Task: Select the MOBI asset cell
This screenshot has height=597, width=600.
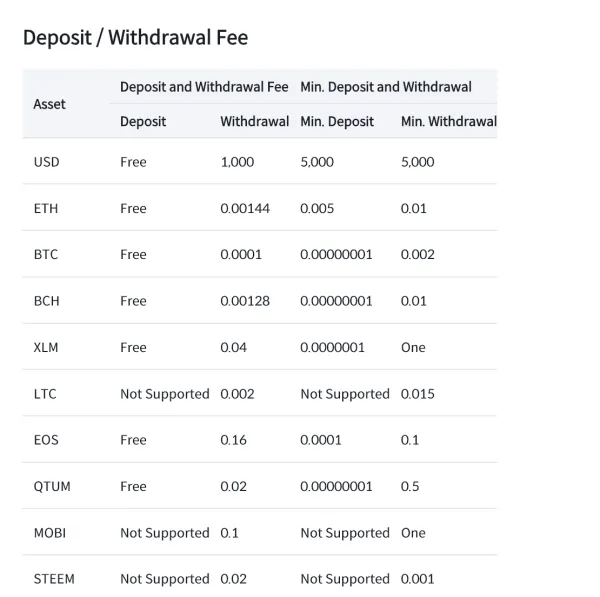Action: point(51,533)
